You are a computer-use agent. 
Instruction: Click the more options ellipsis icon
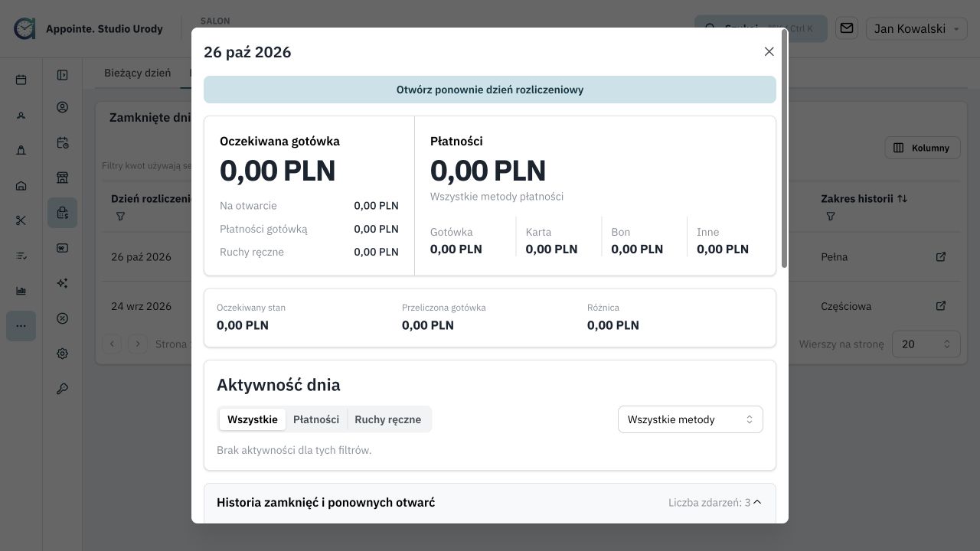click(x=21, y=326)
